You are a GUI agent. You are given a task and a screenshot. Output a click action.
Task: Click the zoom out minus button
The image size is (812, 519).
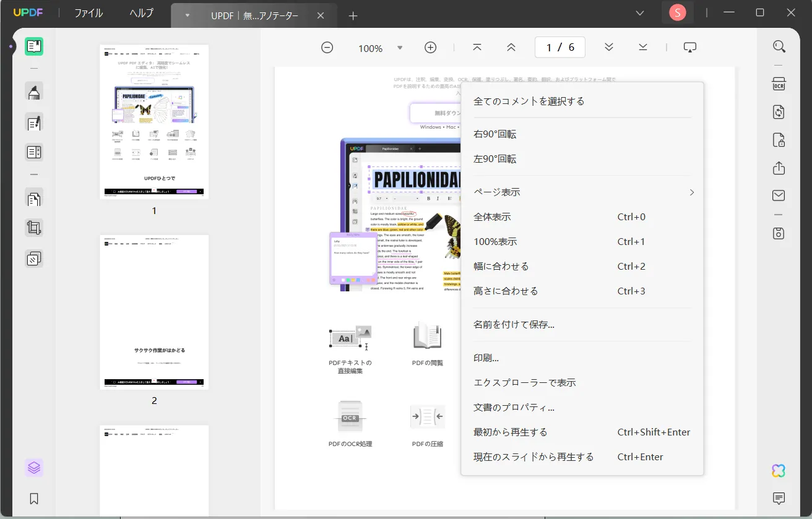(327, 48)
